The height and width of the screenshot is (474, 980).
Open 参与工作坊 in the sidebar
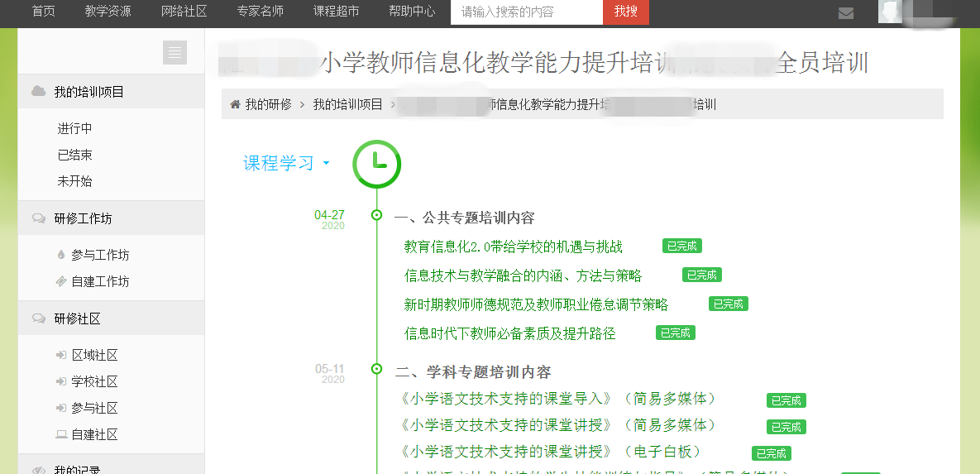(x=100, y=255)
